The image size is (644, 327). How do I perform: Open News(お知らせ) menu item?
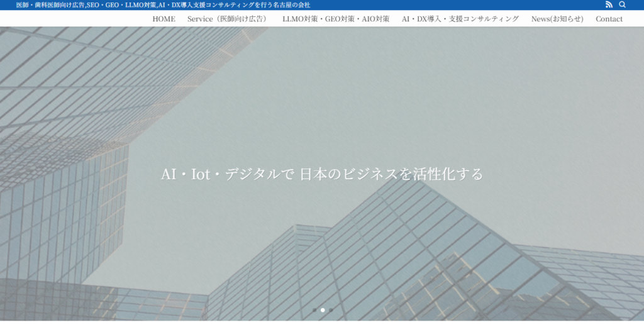(x=557, y=19)
